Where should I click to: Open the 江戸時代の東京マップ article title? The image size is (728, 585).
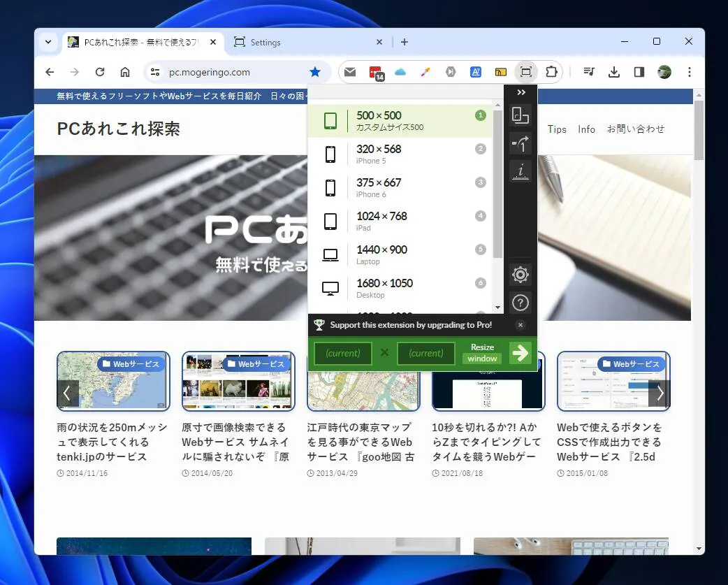pos(361,442)
